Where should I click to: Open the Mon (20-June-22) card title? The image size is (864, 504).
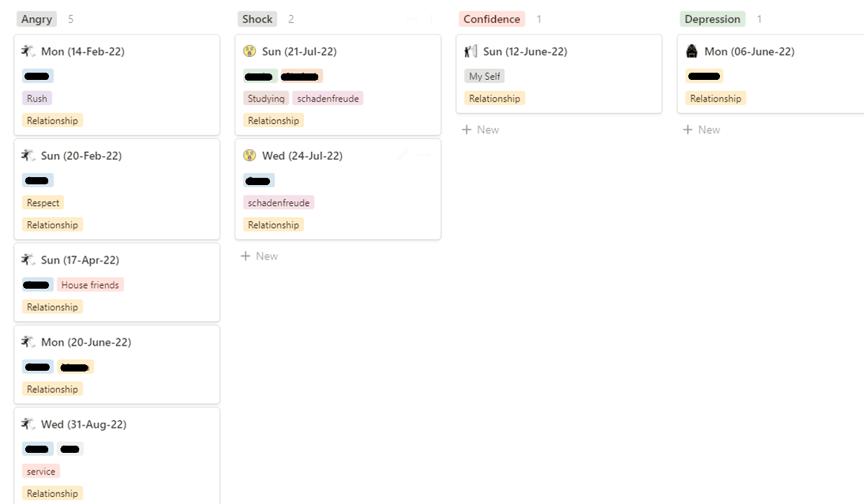86,342
